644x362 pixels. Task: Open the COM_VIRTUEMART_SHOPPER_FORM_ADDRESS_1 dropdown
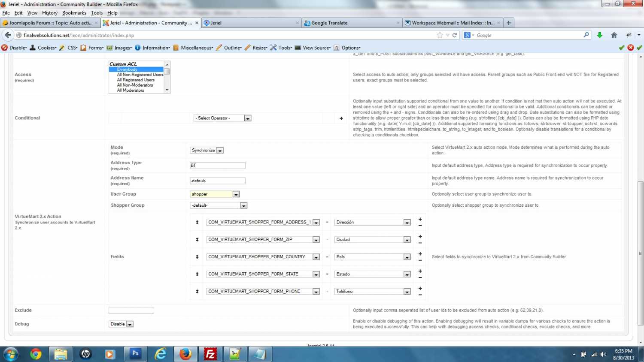263,222
